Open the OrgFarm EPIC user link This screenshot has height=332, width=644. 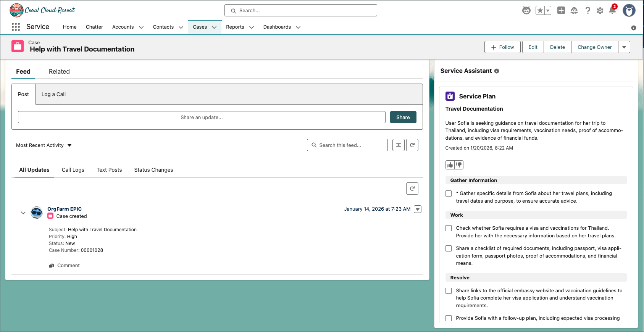point(65,209)
